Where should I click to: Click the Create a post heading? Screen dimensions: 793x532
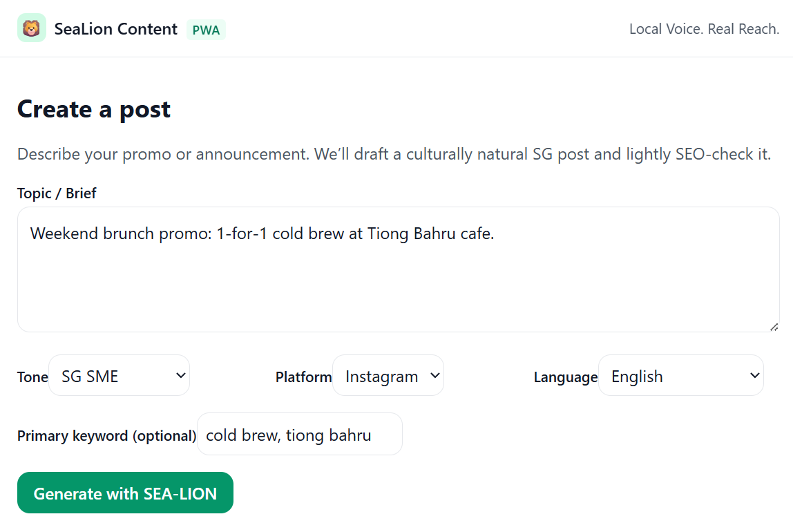pyautogui.click(x=93, y=109)
